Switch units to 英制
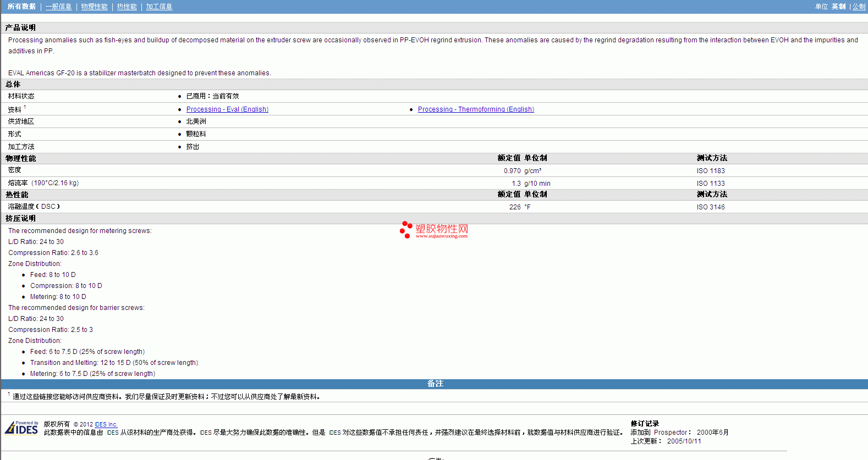Screen dimensions: 868x460 (838, 7)
